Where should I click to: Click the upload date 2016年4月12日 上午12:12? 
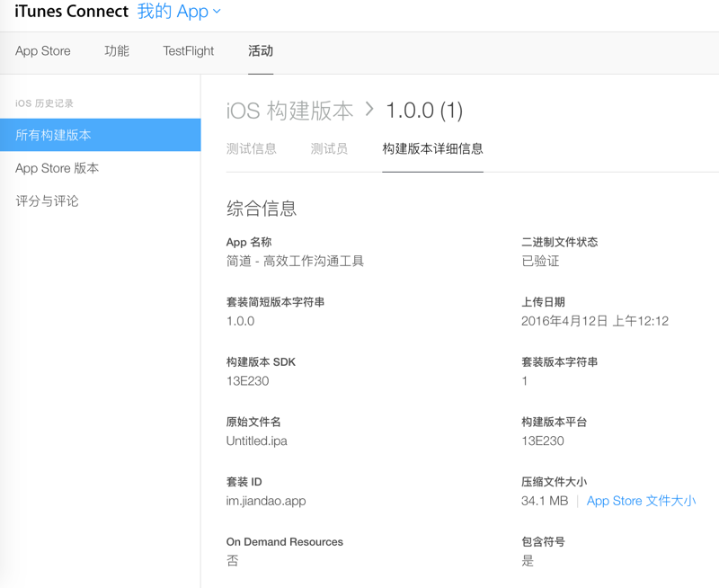coord(595,321)
